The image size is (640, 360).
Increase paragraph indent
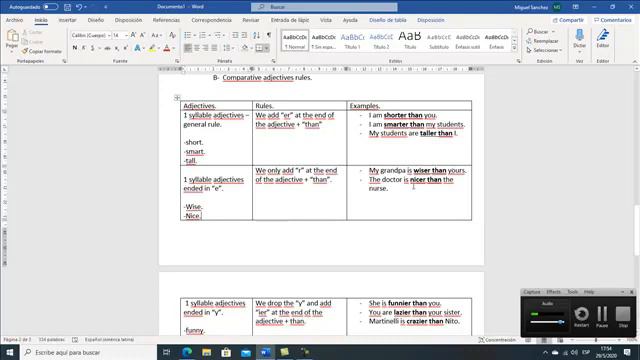pos(244,36)
